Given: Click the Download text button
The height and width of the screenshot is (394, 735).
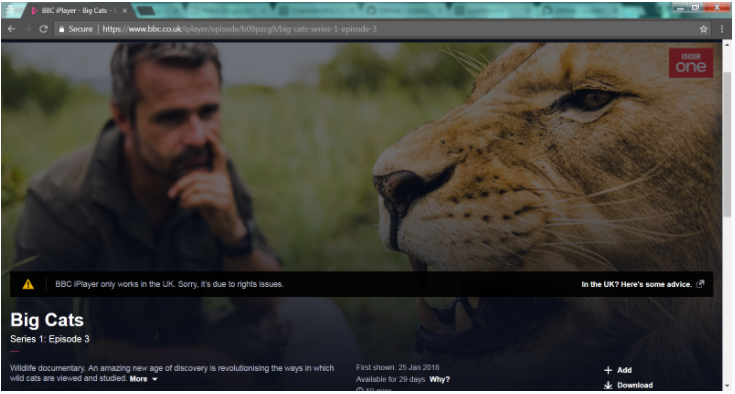Looking at the screenshot, I should click(x=635, y=385).
